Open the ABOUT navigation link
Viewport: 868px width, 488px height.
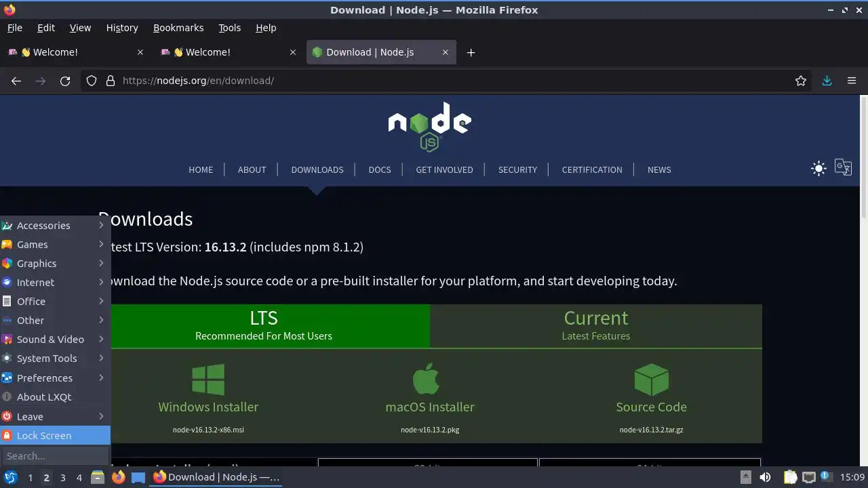click(x=252, y=170)
